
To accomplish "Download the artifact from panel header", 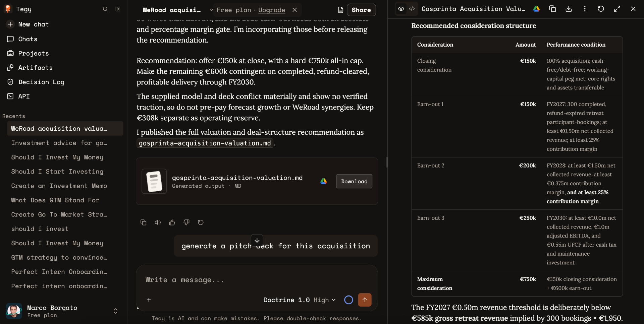I will tap(569, 9).
